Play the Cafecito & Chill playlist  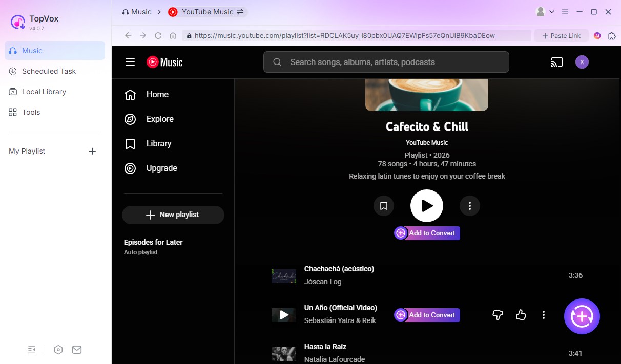(426, 205)
